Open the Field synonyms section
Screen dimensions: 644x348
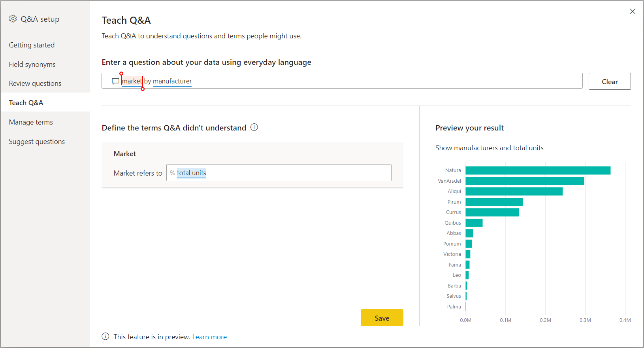pos(32,64)
